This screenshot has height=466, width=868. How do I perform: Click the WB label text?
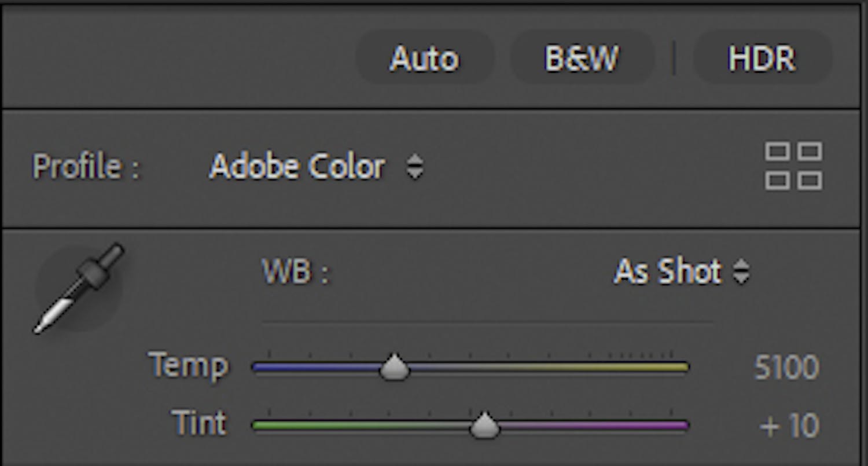[x=295, y=271]
